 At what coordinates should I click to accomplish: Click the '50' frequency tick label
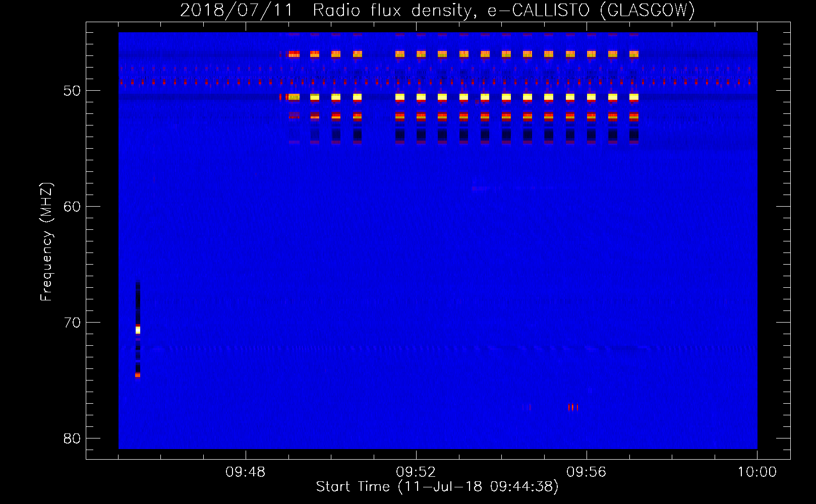coord(72,91)
